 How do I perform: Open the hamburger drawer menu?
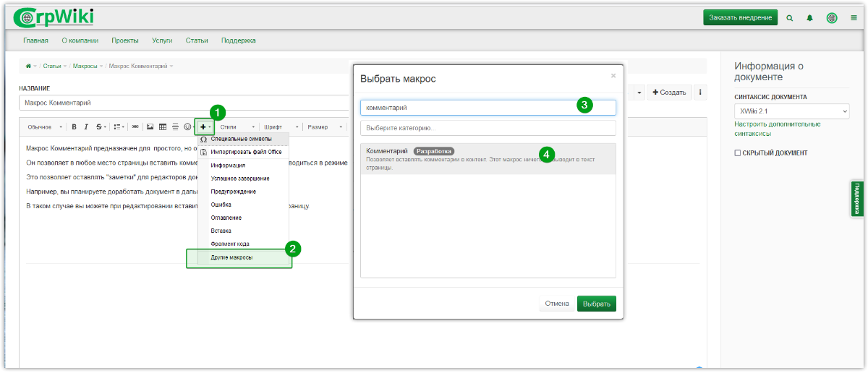(854, 17)
